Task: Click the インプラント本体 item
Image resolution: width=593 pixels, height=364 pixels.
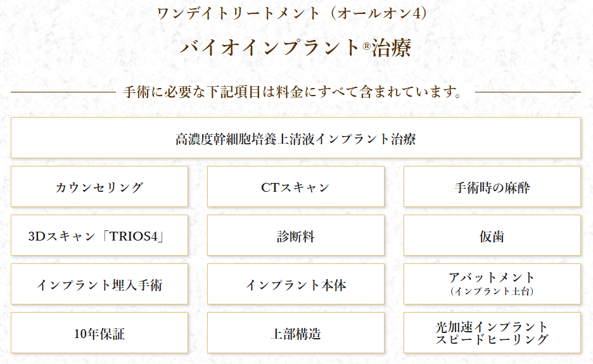Action: coord(296,284)
